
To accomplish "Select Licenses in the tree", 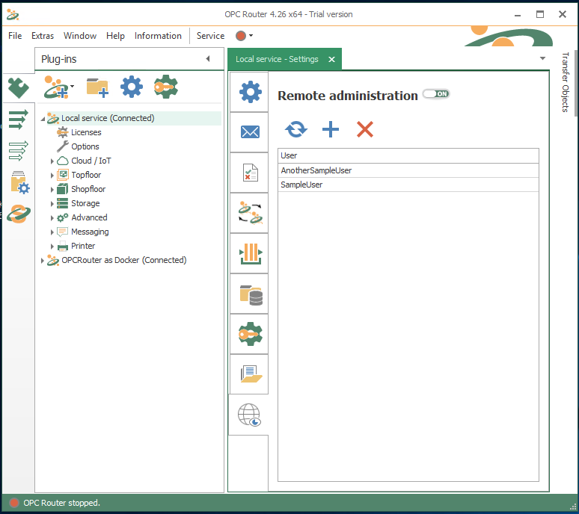I will click(x=86, y=132).
